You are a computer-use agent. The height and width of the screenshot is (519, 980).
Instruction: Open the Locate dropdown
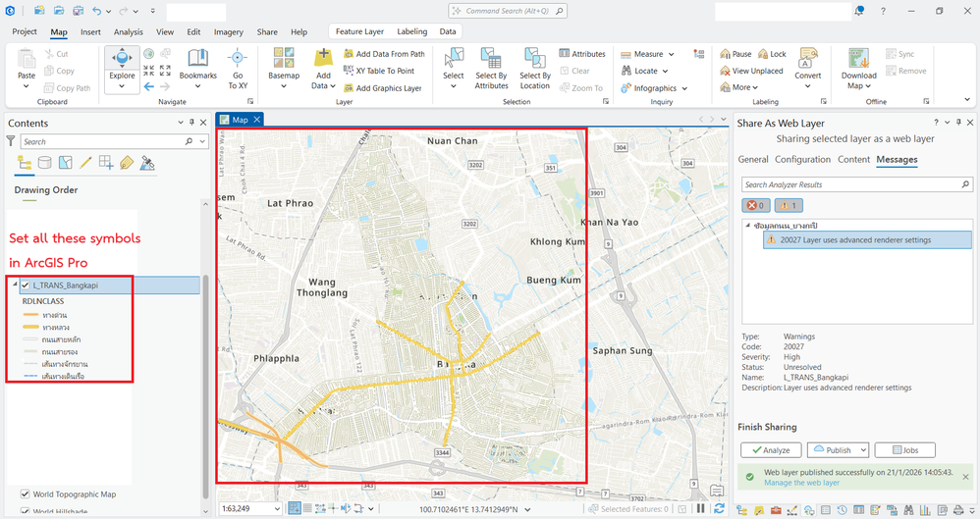point(665,72)
